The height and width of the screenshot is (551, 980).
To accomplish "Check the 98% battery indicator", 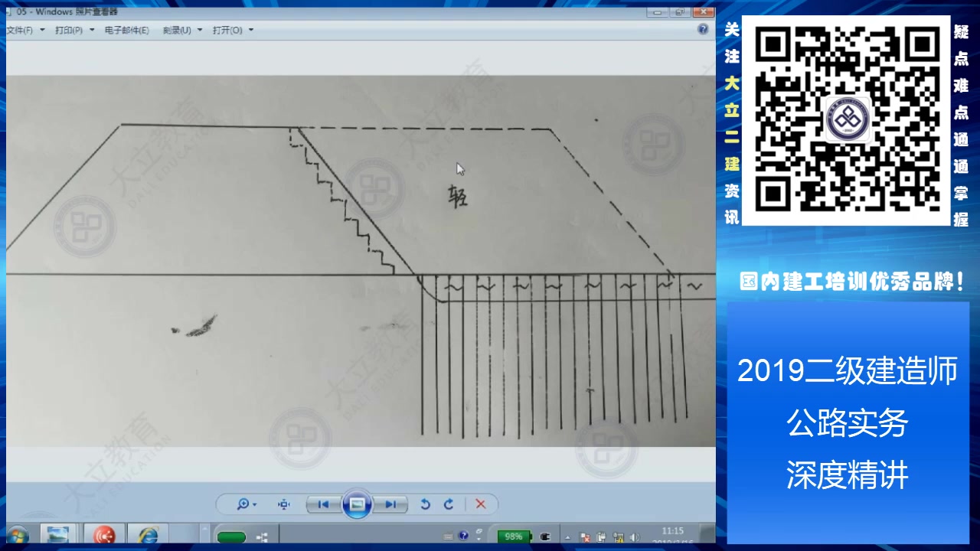I will click(513, 536).
